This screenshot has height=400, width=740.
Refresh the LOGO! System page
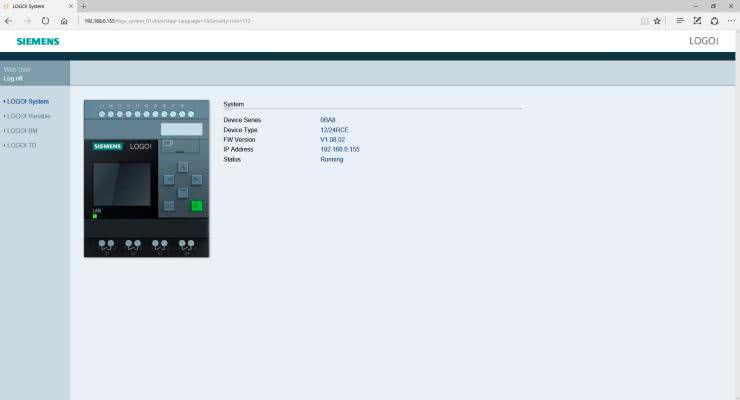(46, 20)
